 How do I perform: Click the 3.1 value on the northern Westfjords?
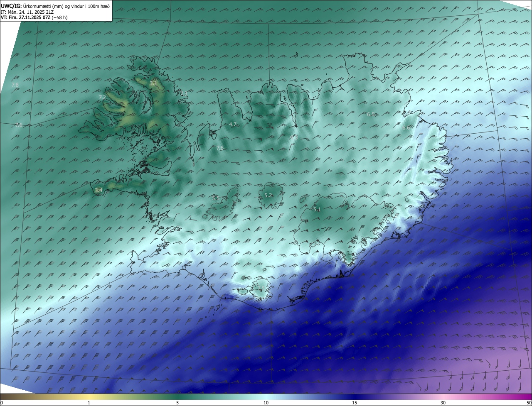[x=153, y=83]
